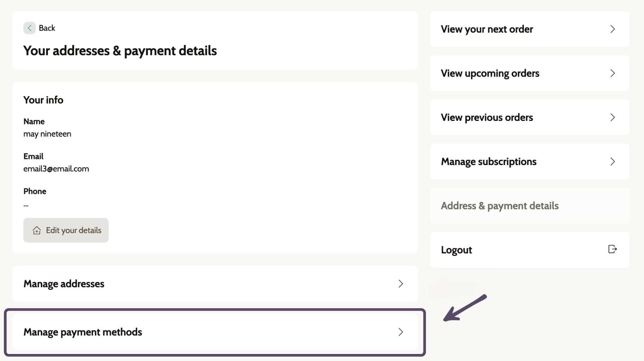Select Address & payment details menu item

tap(530, 206)
